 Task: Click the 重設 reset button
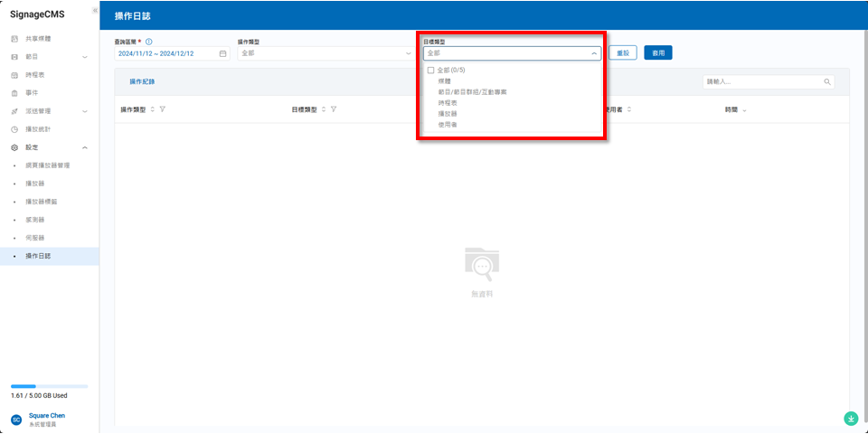pos(623,53)
